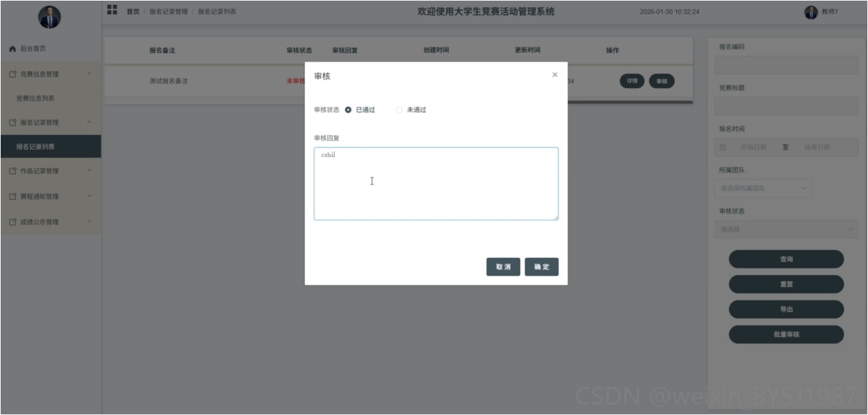This screenshot has height=415, width=868.
Task: Click the four-square grid icon in header
Action: tap(112, 10)
